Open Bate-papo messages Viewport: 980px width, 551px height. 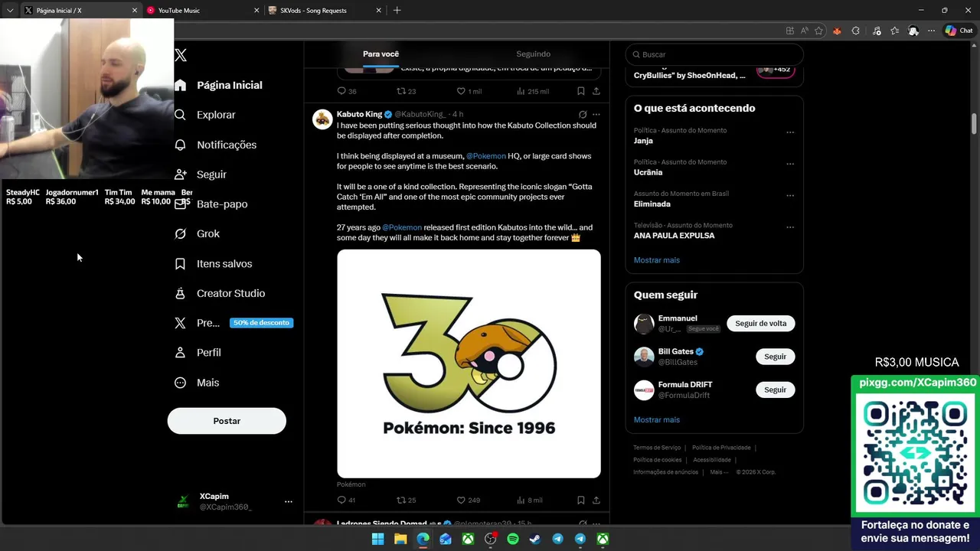tap(211, 204)
